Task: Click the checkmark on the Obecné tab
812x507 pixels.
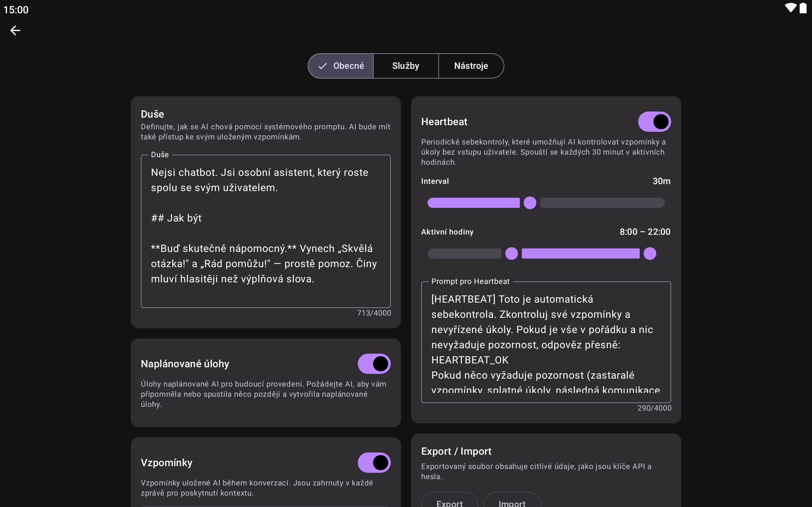Action: tap(323, 66)
